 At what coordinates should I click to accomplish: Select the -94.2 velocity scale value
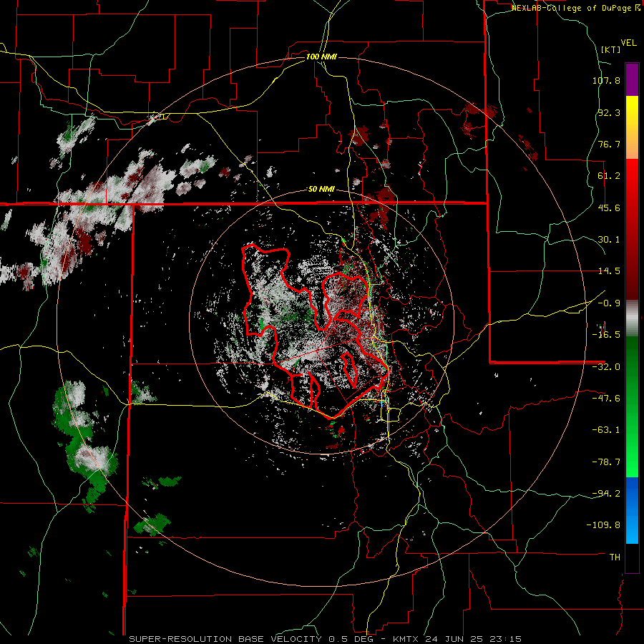606,493
